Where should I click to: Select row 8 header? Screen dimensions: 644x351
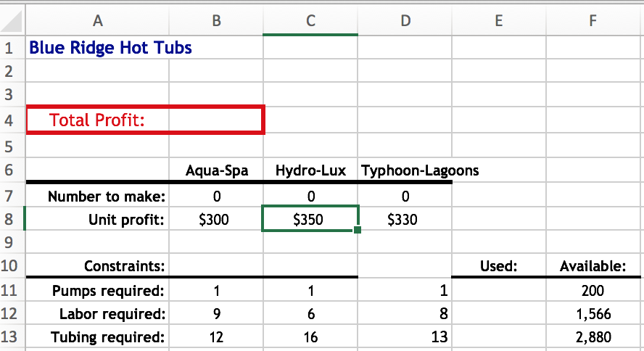(12, 219)
